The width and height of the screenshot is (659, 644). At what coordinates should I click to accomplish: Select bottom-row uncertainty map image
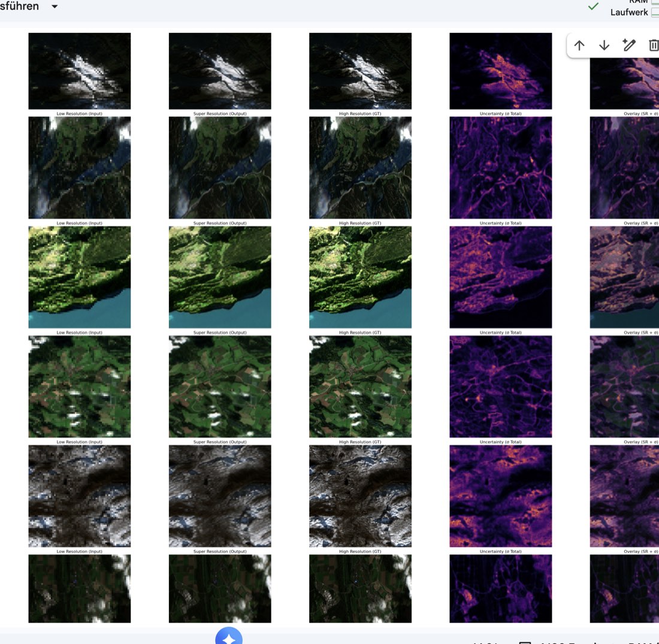[x=501, y=588]
